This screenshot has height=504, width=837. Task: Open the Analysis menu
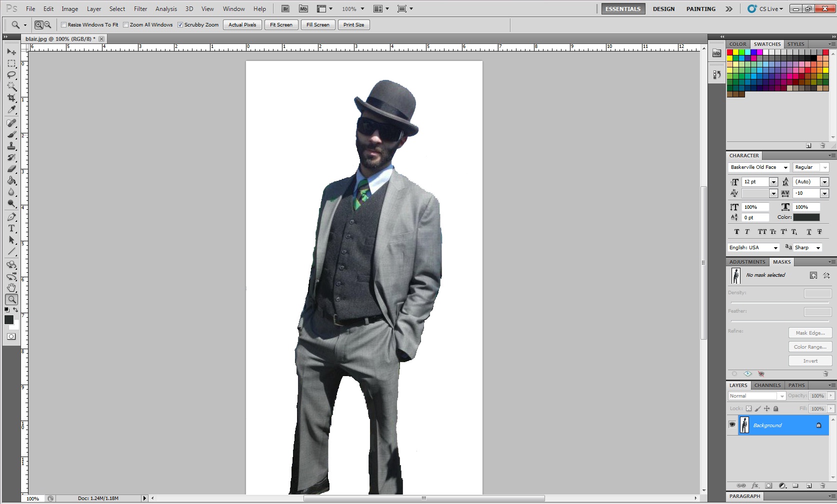pos(166,9)
